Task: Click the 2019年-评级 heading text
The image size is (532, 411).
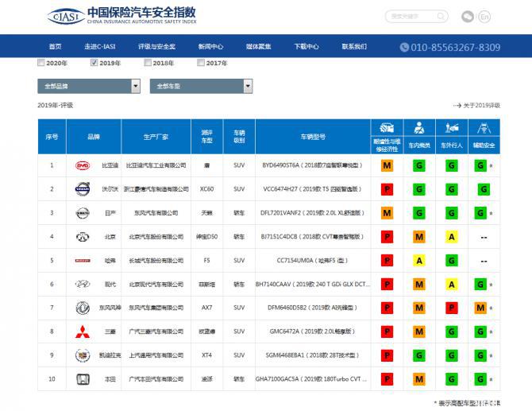Action: pyautogui.click(x=56, y=105)
